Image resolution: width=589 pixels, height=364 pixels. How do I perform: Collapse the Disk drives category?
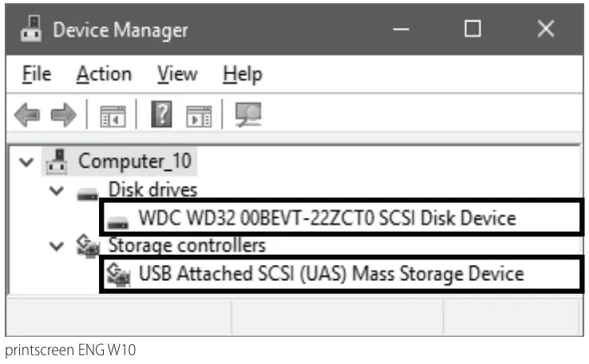tap(55, 190)
